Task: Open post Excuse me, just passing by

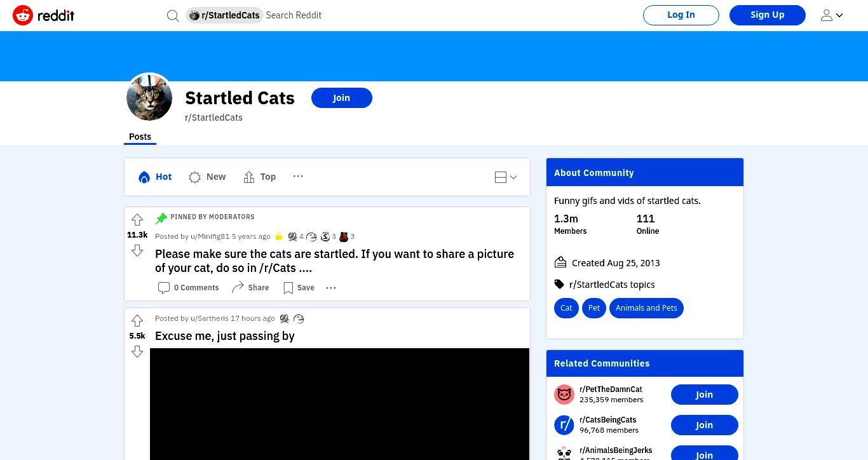Action: pyautogui.click(x=225, y=336)
